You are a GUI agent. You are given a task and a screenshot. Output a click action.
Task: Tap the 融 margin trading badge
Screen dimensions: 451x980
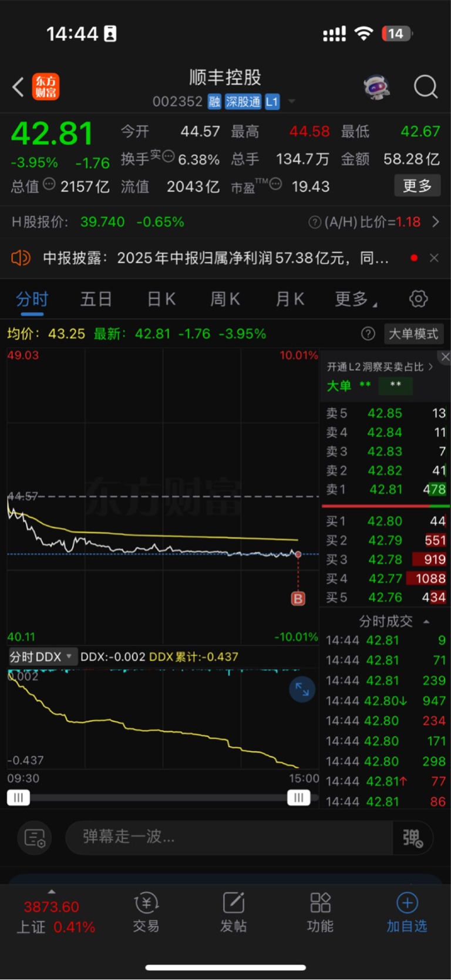(x=214, y=102)
